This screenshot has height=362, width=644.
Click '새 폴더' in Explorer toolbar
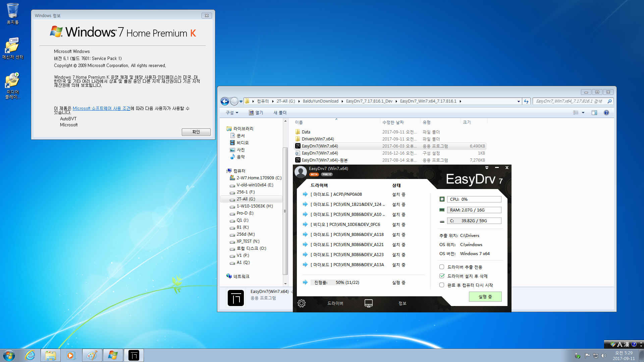pos(280,113)
